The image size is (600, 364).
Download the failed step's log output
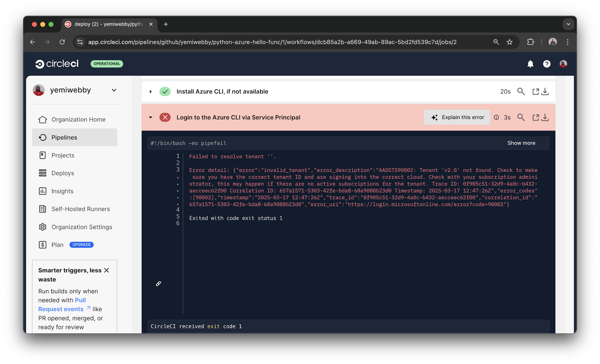pyautogui.click(x=545, y=117)
